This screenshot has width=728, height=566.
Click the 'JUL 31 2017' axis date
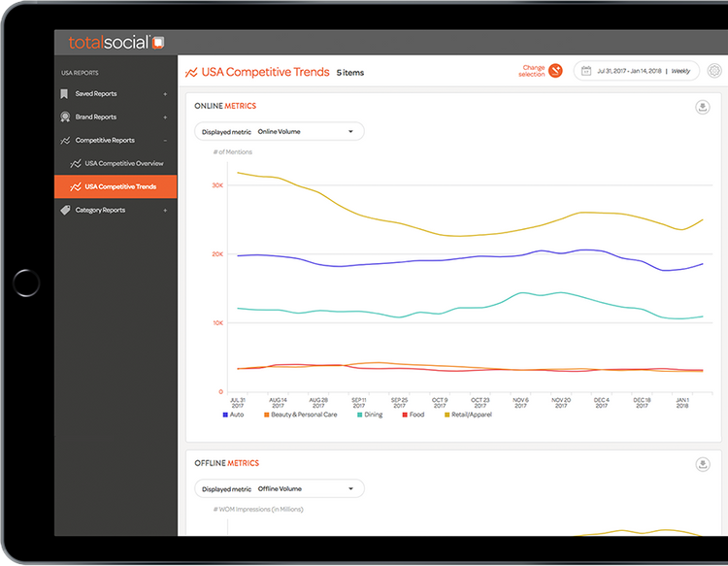(x=238, y=403)
